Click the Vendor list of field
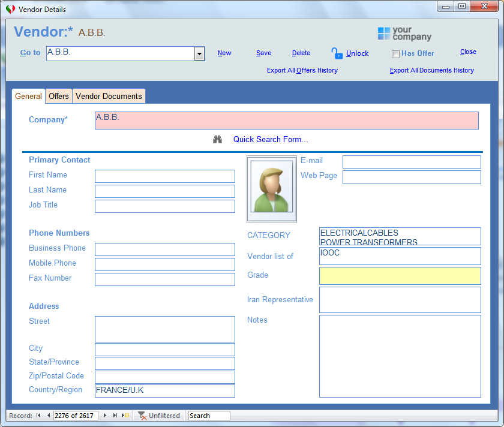Viewport: 504px width, 427px height. click(x=400, y=256)
